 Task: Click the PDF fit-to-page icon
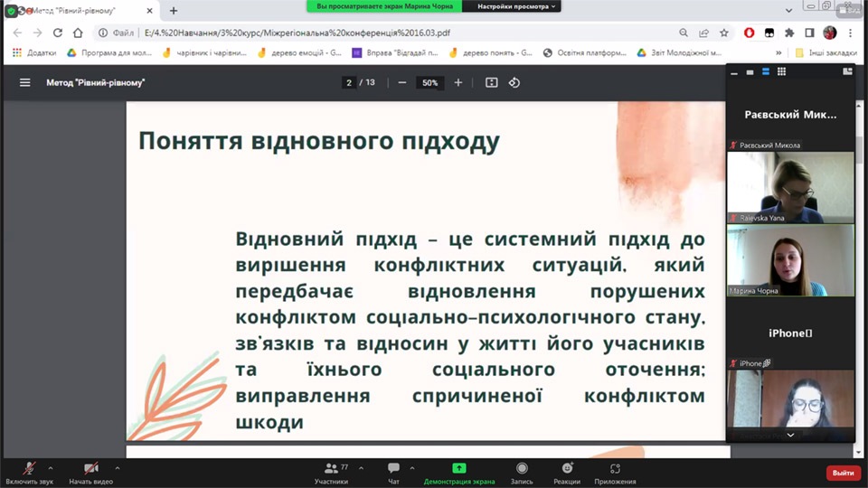pyautogui.click(x=492, y=82)
